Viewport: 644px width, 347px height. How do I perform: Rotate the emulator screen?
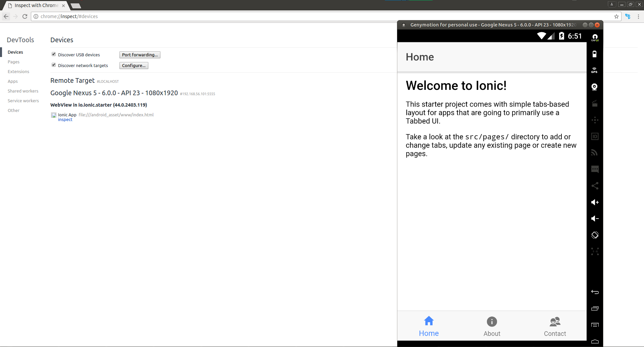[595, 235]
